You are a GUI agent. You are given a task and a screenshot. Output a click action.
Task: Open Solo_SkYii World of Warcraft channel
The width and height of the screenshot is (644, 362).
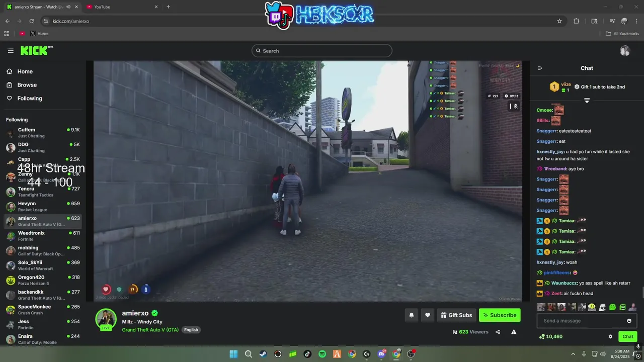coord(43,265)
